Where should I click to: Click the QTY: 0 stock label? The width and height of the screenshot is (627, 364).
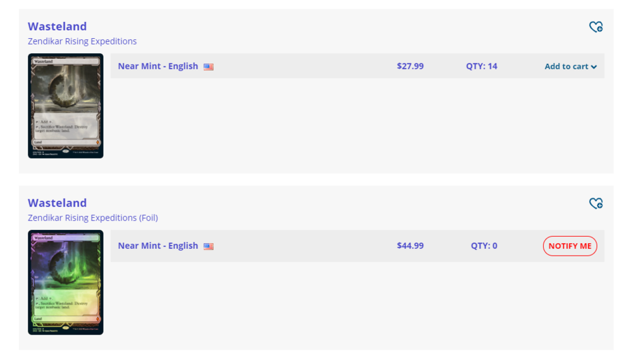[484, 246]
